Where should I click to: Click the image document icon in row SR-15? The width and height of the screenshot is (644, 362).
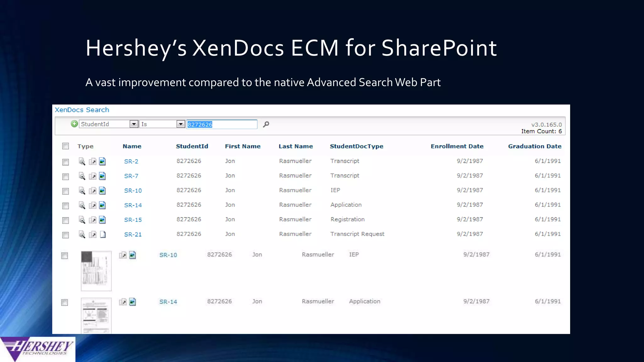click(103, 220)
